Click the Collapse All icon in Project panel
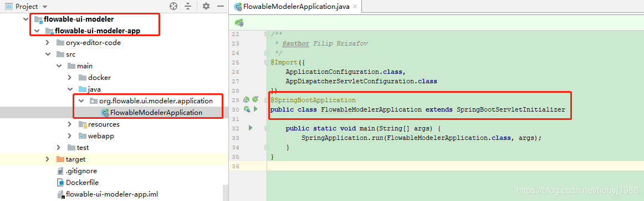644x201 pixels. pyautogui.click(x=188, y=6)
